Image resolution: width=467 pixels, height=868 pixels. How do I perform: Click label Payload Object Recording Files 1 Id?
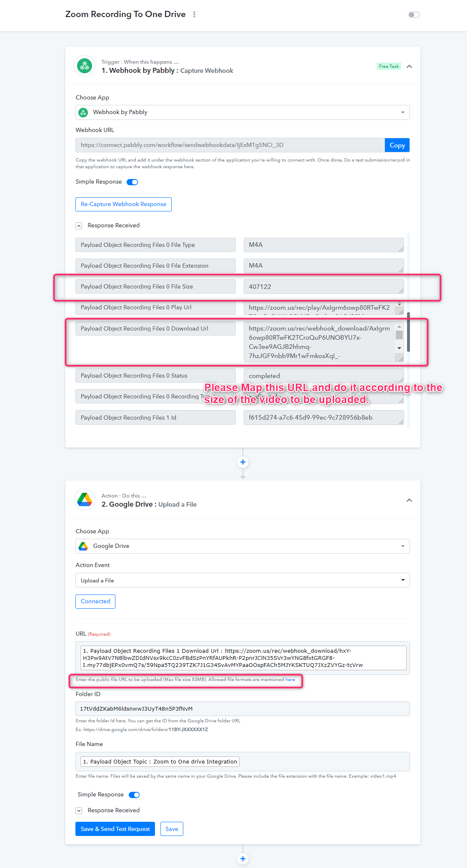pyautogui.click(x=155, y=418)
